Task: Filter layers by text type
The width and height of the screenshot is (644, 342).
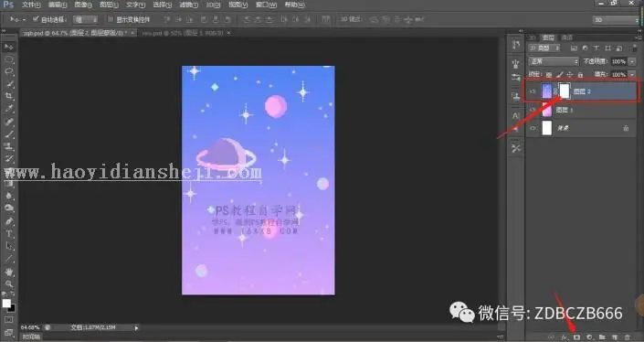Action: point(596,48)
